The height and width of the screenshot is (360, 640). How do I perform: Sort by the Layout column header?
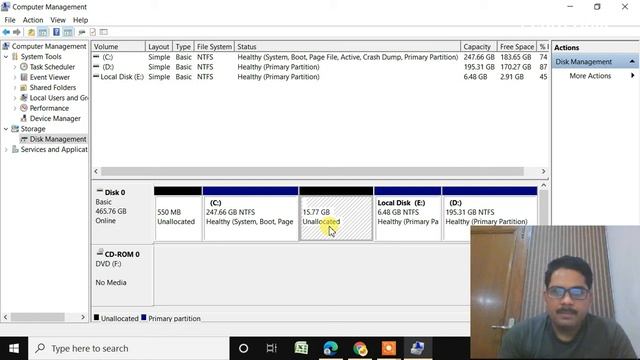click(159, 47)
